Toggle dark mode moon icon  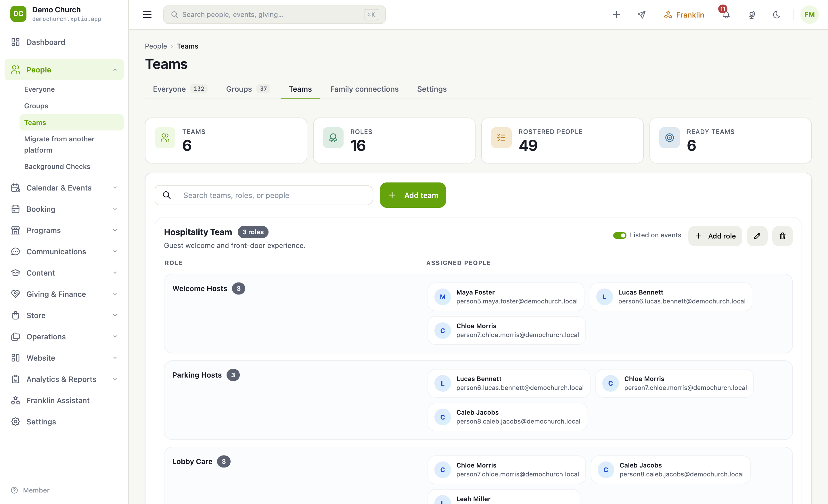click(777, 15)
